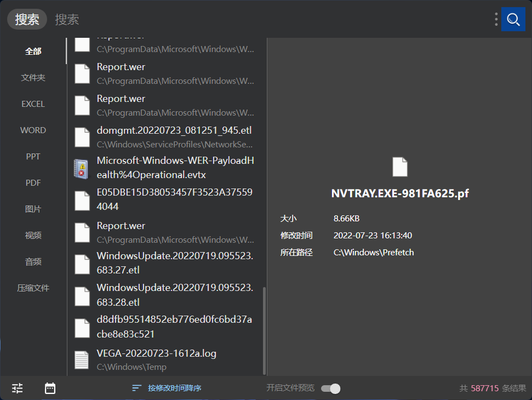Click the blue magnifier search button
The height and width of the screenshot is (400, 532).
pos(513,19)
